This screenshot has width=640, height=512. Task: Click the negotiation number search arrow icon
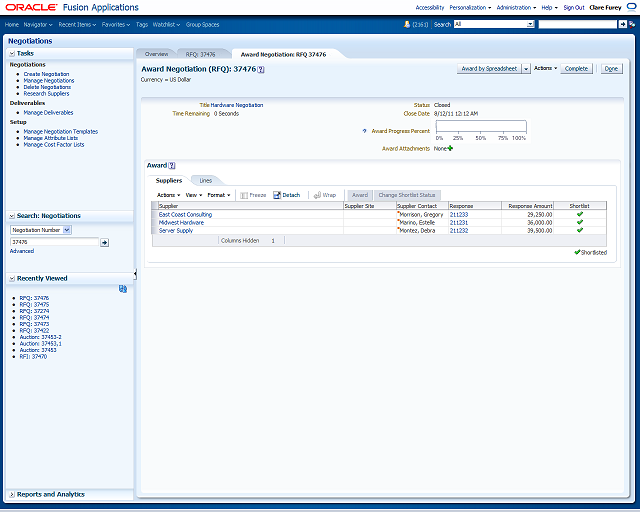[104, 243]
